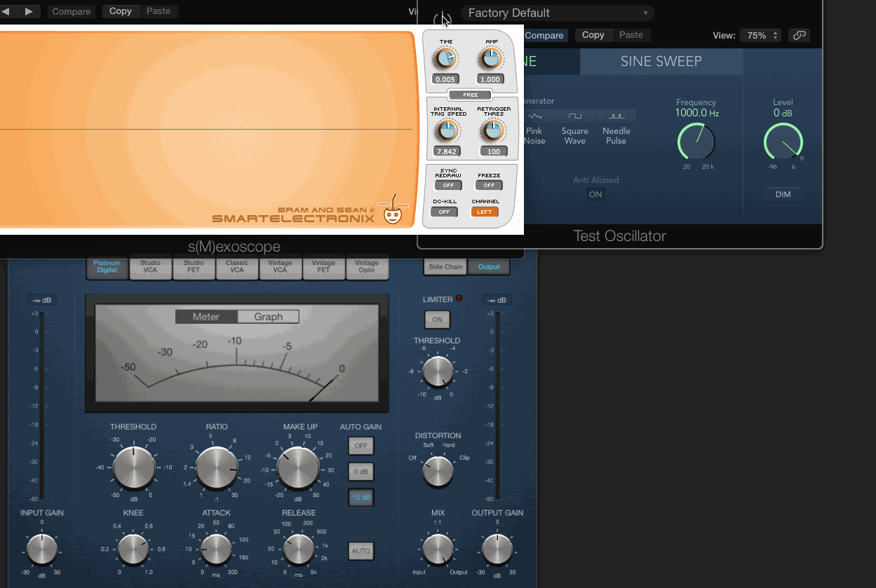Click Paste in the s(M)exoscope header
Image resolution: width=876 pixels, height=588 pixels.
point(158,11)
